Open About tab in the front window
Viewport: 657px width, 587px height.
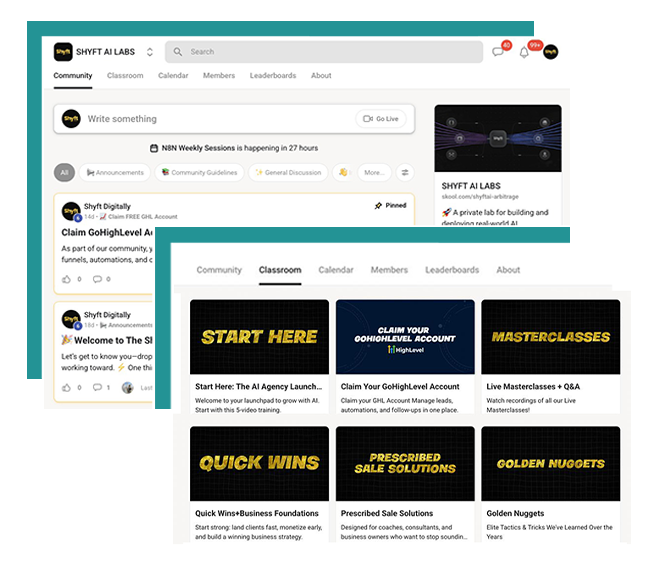[508, 270]
